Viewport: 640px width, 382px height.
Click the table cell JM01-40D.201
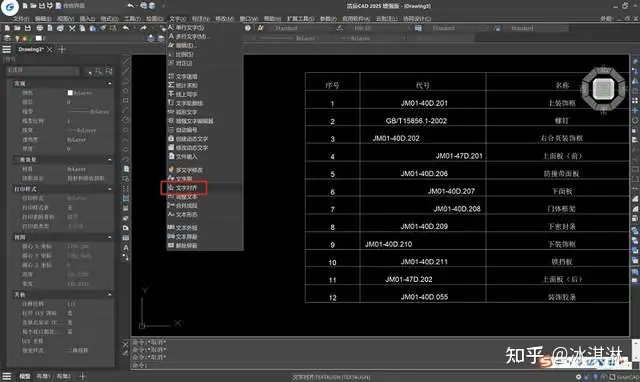click(424, 103)
